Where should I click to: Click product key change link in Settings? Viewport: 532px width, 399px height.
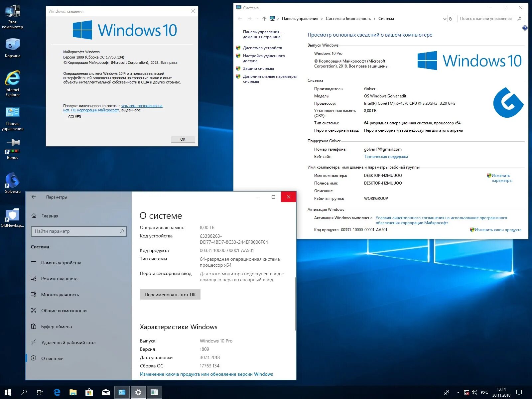[206, 374]
